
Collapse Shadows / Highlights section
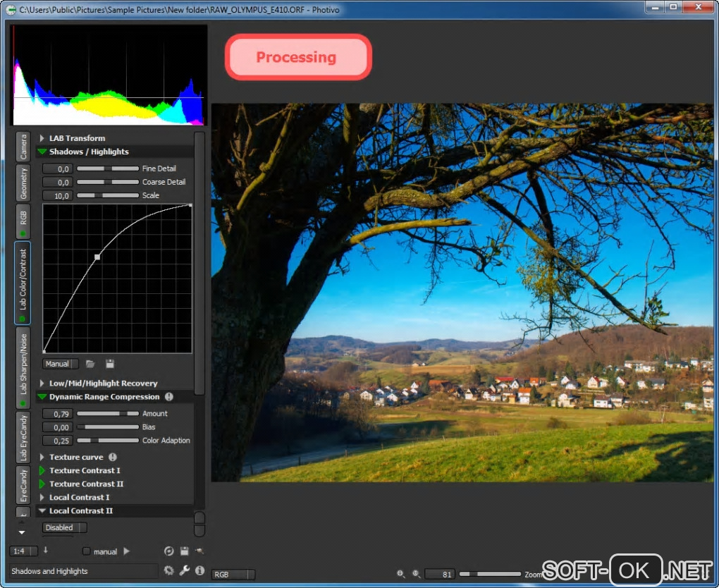click(x=42, y=152)
